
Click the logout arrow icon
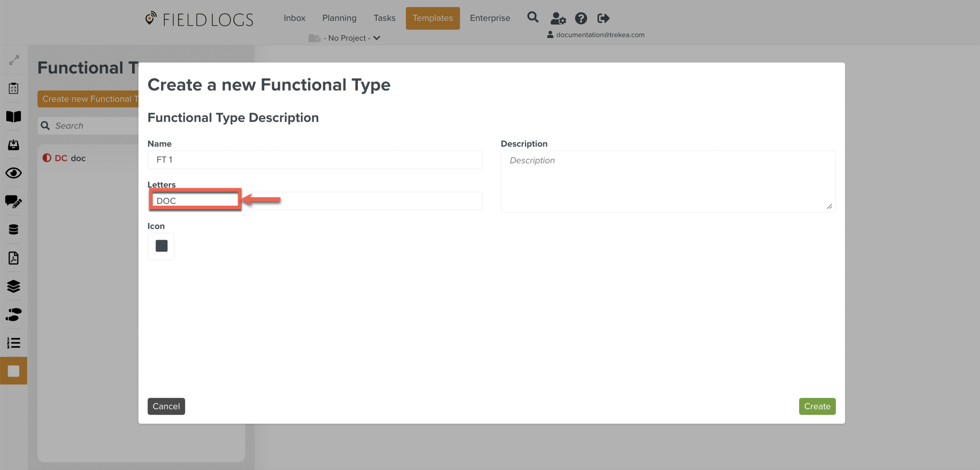tap(603, 18)
